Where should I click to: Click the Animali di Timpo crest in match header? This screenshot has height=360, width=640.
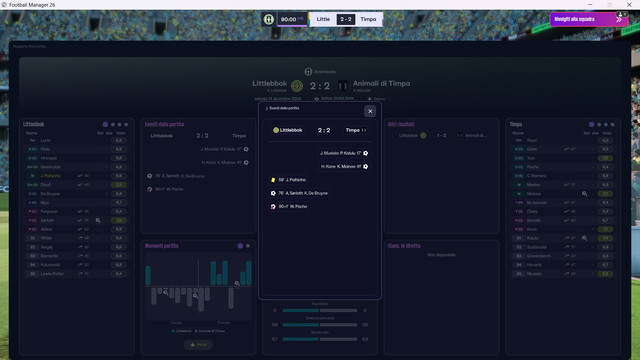[343, 86]
